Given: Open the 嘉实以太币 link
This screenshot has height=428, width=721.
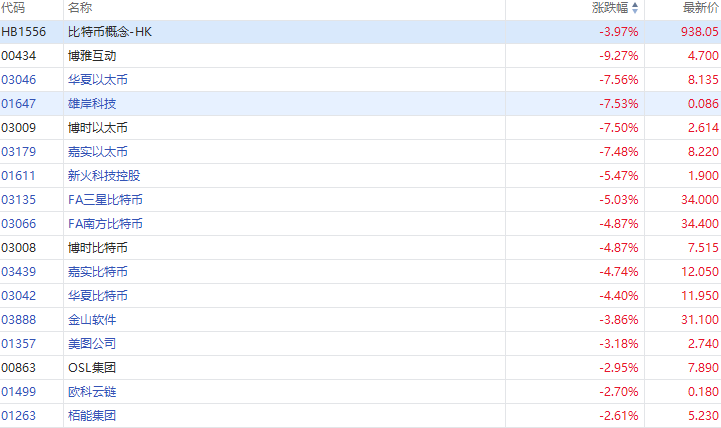Looking at the screenshot, I should click(x=98, y=151).
